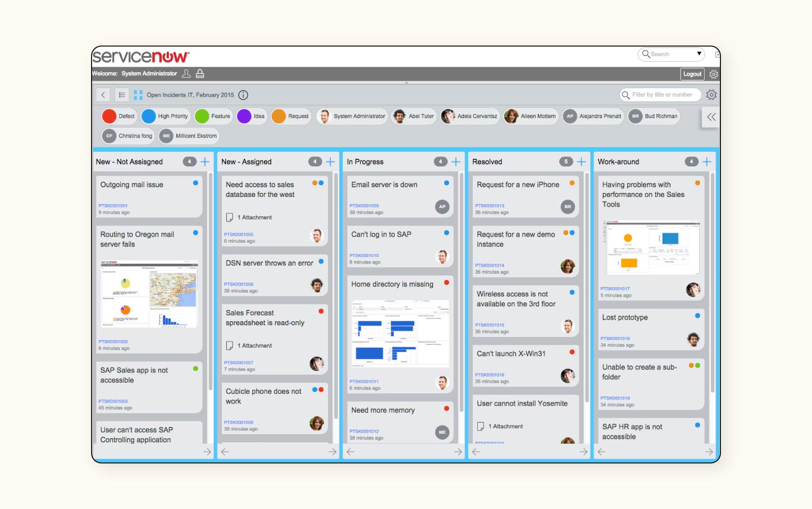Open attachment on Need access to sales database
Viewport: 812px width, 509px height.
[x=249, y=217]
